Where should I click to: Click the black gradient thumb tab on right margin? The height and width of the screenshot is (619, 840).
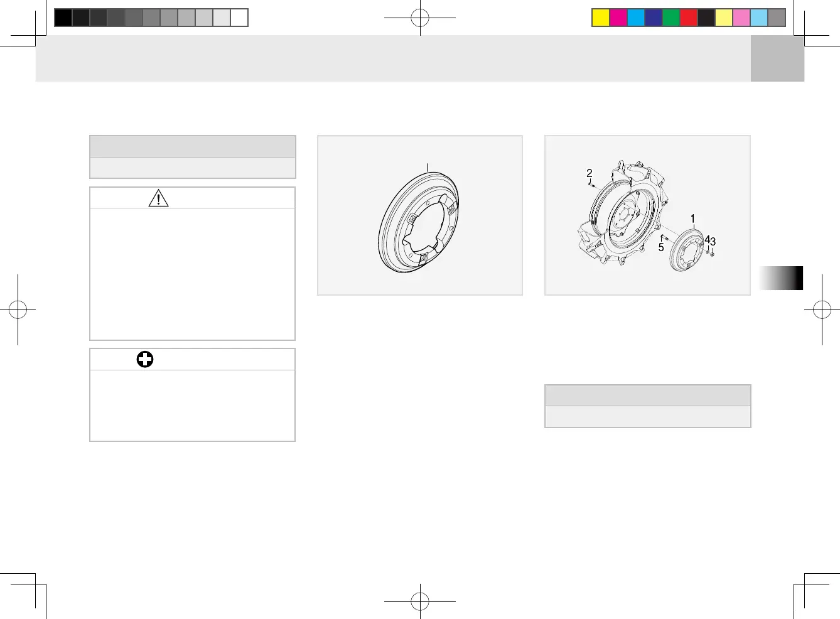[x=781, y=278]
